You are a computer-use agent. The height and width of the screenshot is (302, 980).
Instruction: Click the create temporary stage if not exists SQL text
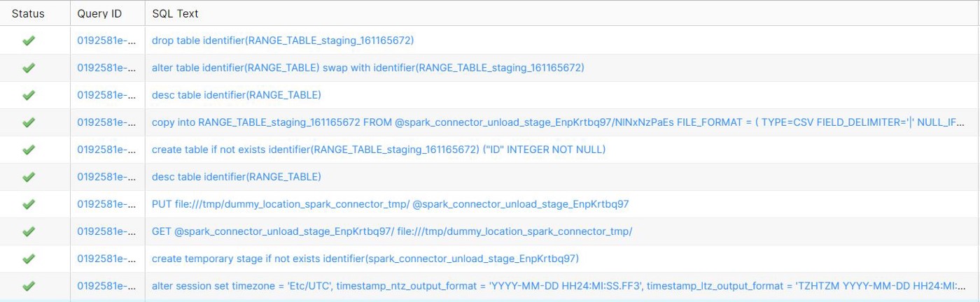click(x=365, y=259)
